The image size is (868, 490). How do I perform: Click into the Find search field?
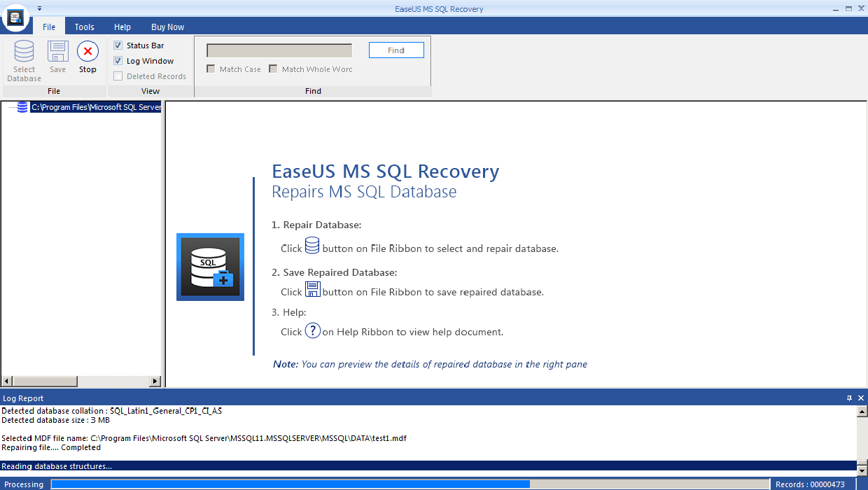click(279, 50)
